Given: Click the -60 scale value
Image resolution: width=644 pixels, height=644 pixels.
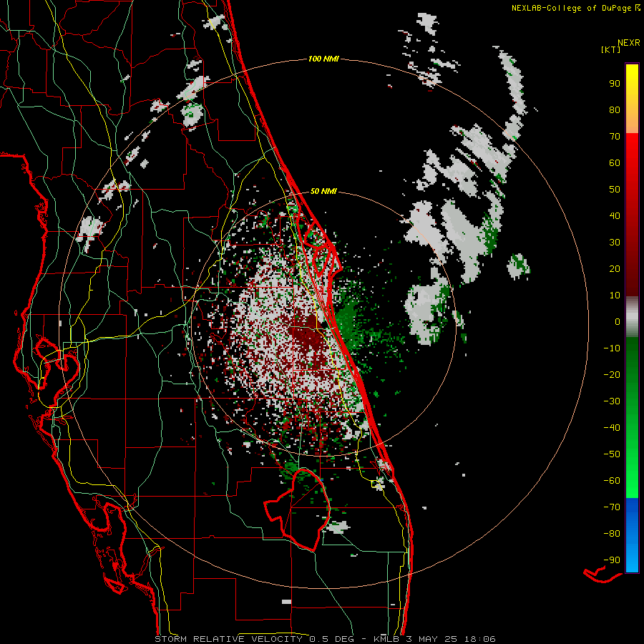Looking at the screenshot, I should pos(612,481).
